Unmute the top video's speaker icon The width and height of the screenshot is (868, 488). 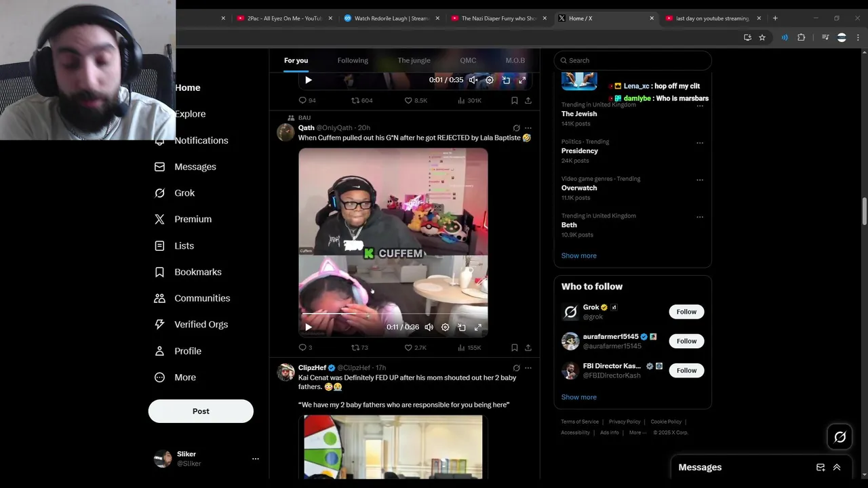[x=473, y=80]
